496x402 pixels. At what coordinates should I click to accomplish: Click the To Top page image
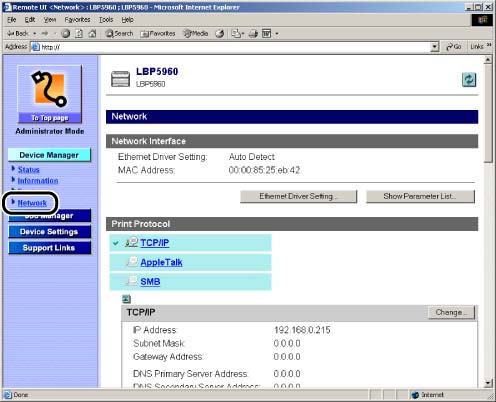(x=50, y=94)
